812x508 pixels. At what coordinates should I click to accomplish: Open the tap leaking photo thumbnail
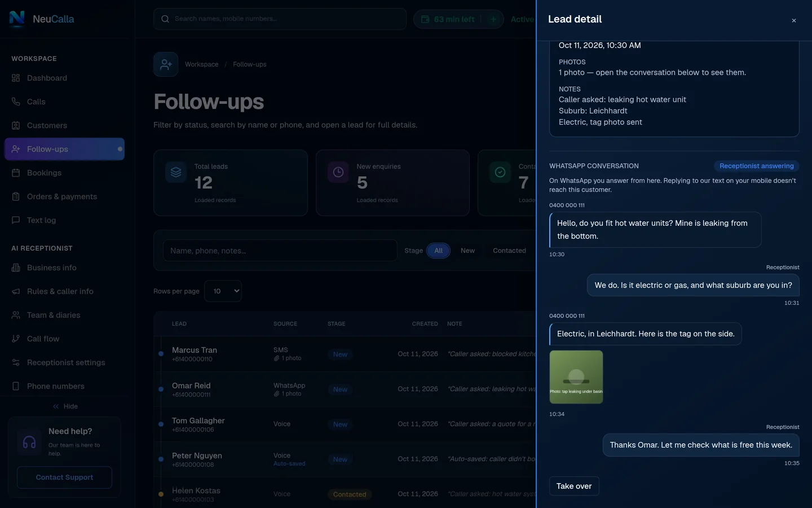[x=576, y=377]
